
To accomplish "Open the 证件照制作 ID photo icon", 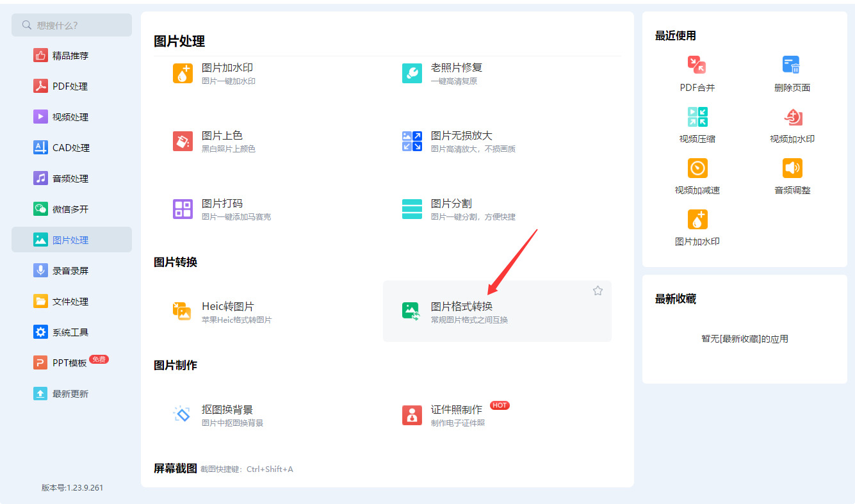I will (412, 415).
